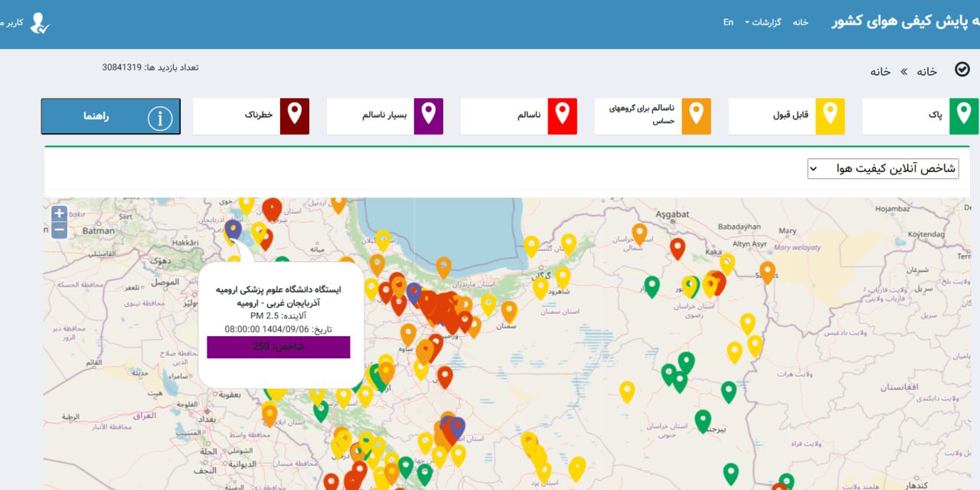The height and width of the screenshot is (490, 980).
Task: Click the orange sensitive groups marker icon
Action: pyautogui.click(x=696, y=116)
